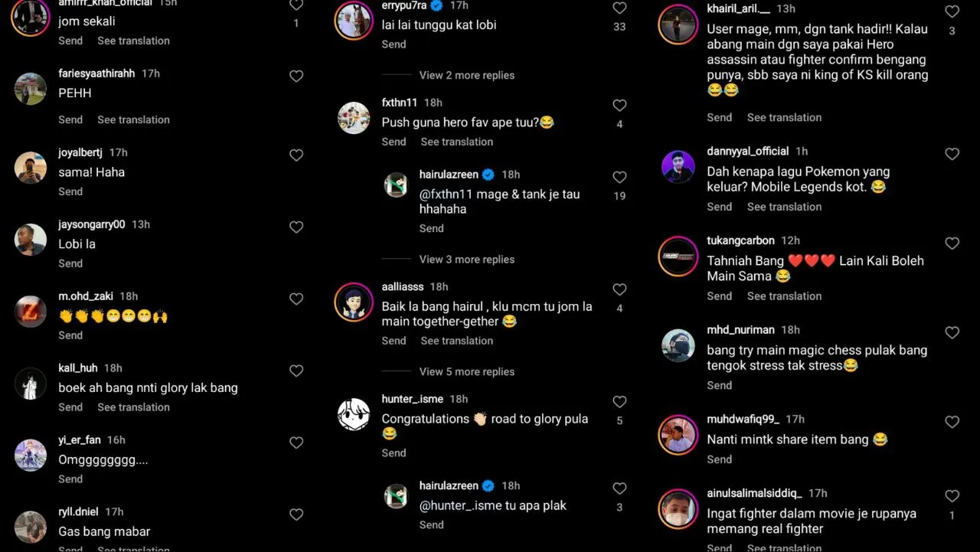Like hunter_.isme's Congratulations comment
980x552 pixels.
tap(619, 402)
